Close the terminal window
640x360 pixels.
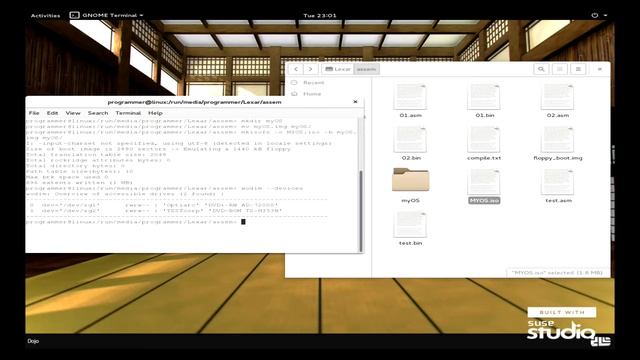[x=355, y=102]
